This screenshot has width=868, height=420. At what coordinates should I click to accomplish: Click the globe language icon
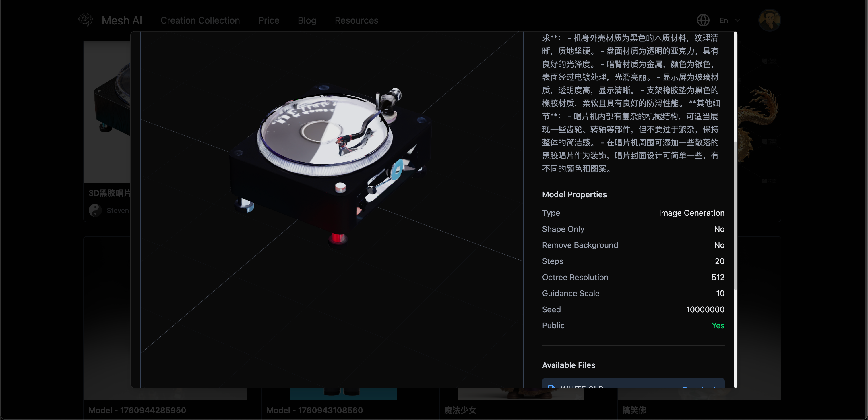703,20
